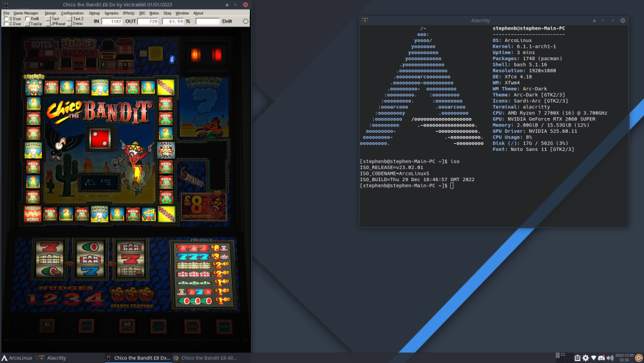This screenshot has width=644, height=363.
Task: Click the payout percentage field
Action: [x=173, y=21]
